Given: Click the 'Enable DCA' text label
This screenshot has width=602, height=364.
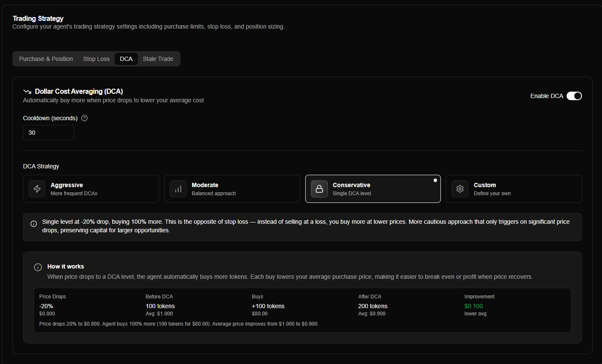Looking at the screenshot, I should pos(547,96).
